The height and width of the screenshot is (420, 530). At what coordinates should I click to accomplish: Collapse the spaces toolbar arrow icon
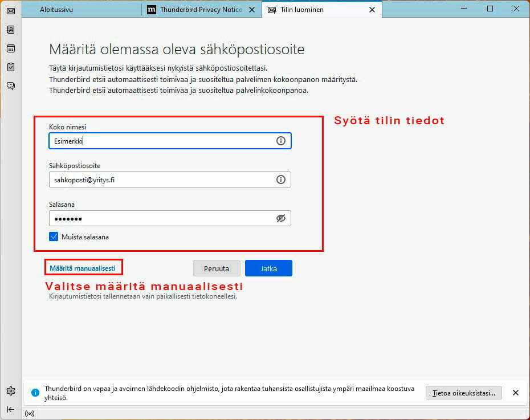pyautogui.click(x=11, y=410)
